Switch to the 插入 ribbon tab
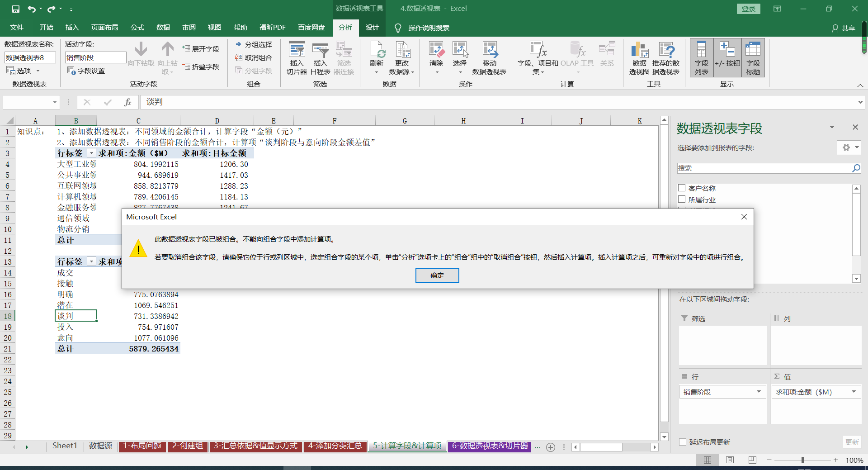 [x=72, y=28]
